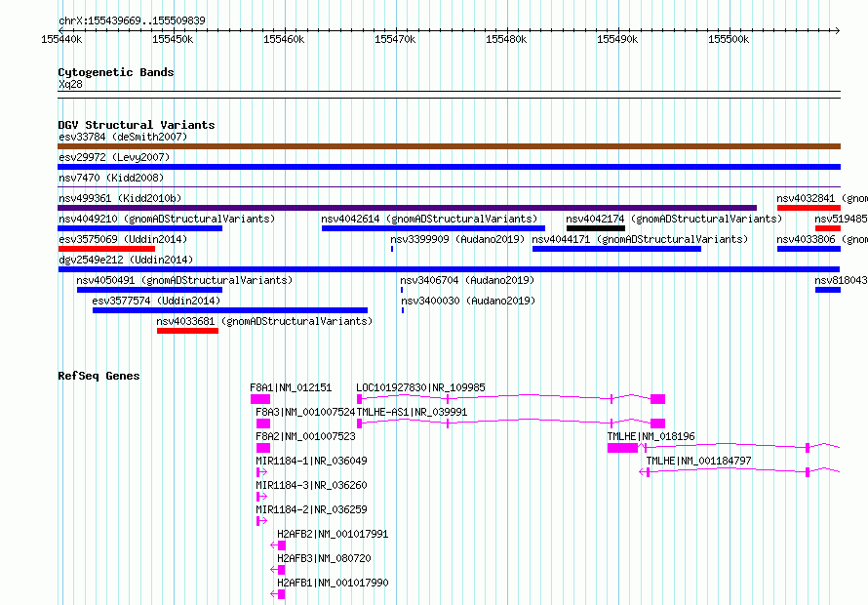Screen dimensions: 868x605
Task: Click the DGV Structural Variants track title
Action: point(137,125)
